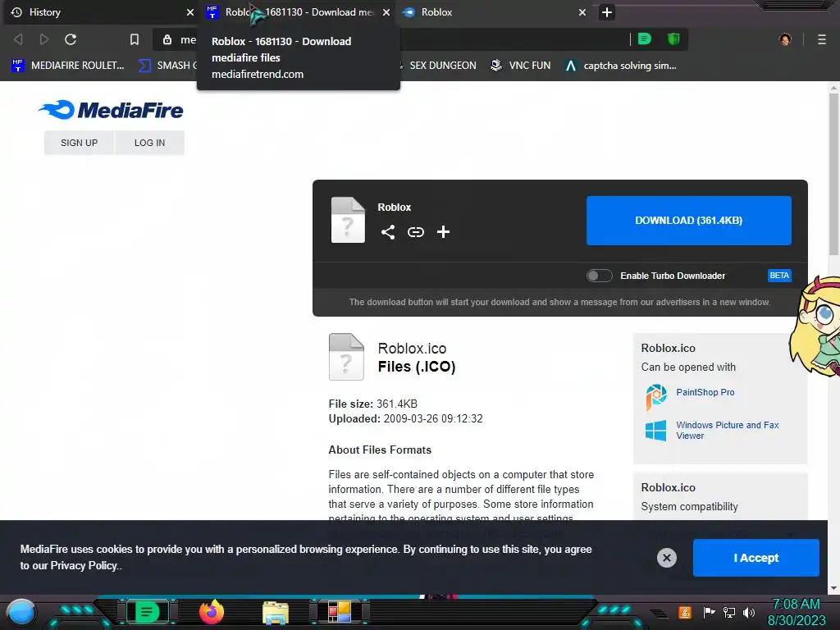Viewport: 840px width, 630px height.
Task: Click the Java tray icon
Action: tap(685, 612)
